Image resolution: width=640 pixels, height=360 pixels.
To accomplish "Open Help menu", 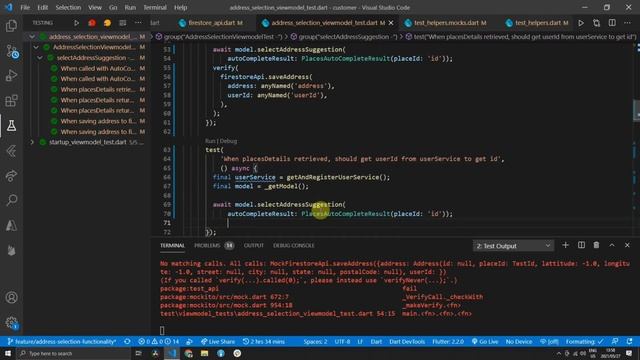I will (x=180, y=7).
